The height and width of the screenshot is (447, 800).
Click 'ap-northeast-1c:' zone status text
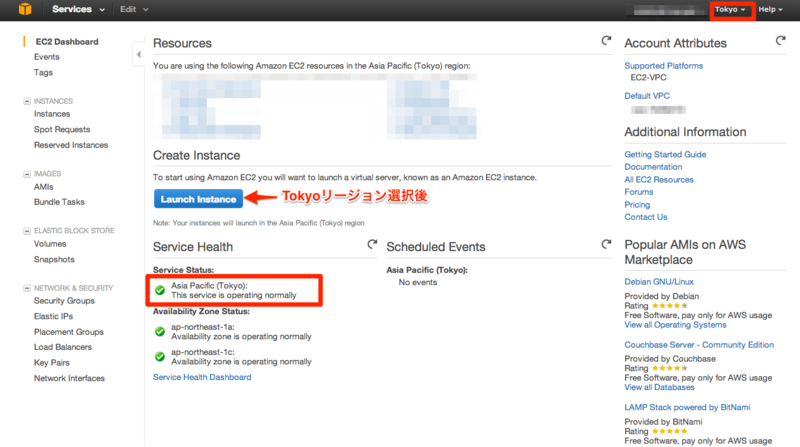click(x=203, y=352)
